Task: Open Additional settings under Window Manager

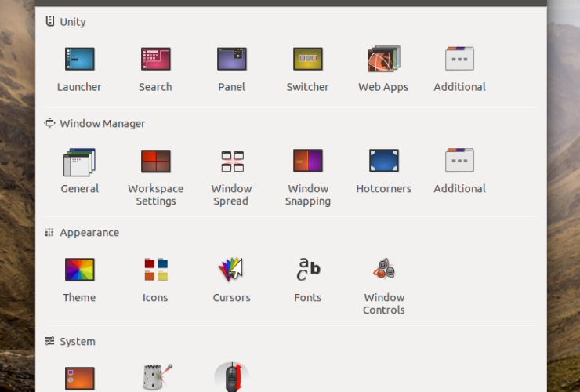Action: (x=459, y=162)
